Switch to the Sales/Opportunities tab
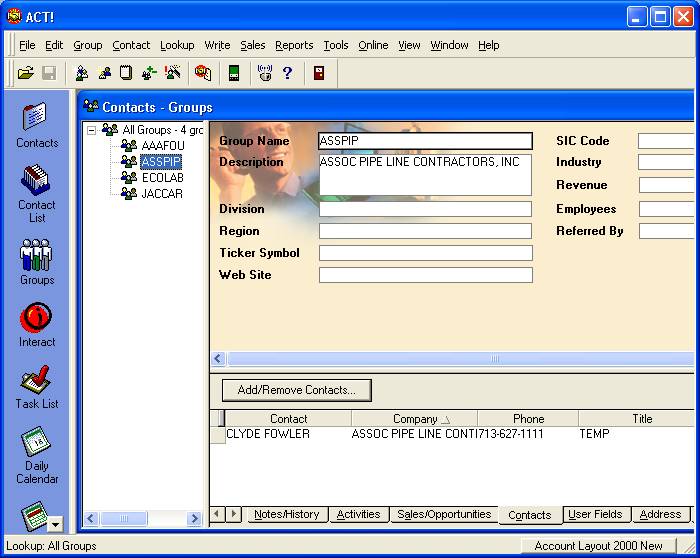The height and width of the screenshot is (558, 700). [x=444, y=514]
